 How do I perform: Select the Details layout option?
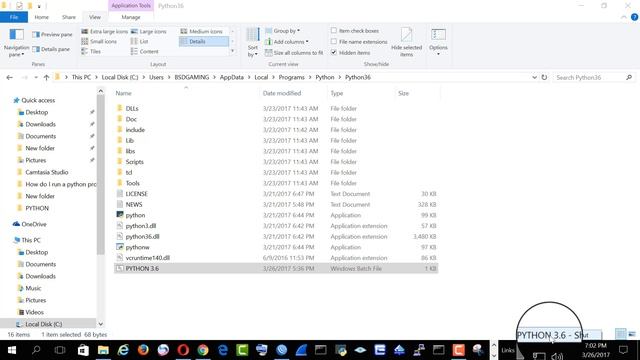pyautogui.click(x=203, y=42)
